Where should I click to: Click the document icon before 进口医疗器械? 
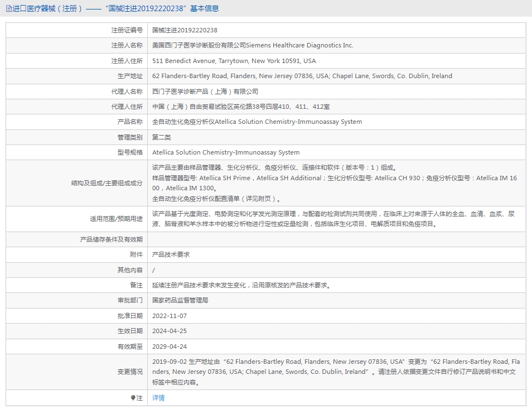(9, 8)
